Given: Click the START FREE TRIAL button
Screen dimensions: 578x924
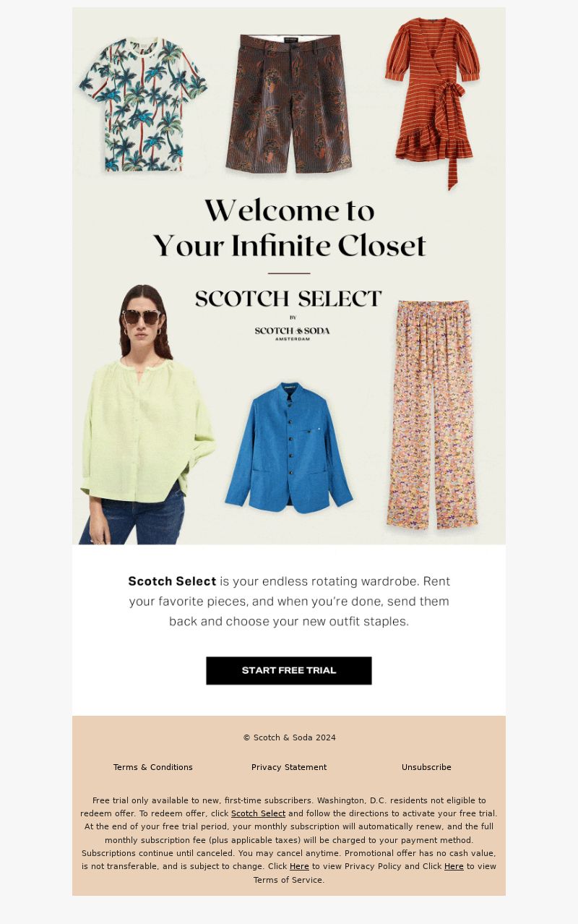Looking at the screenshot, I should click(x=289, y=670).
